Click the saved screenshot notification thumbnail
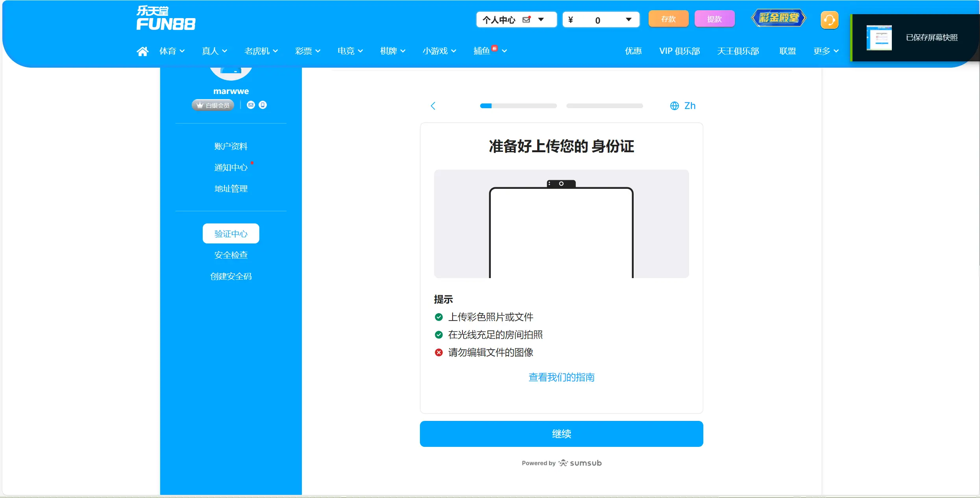 pyautogui.click(x=880, y=37)
